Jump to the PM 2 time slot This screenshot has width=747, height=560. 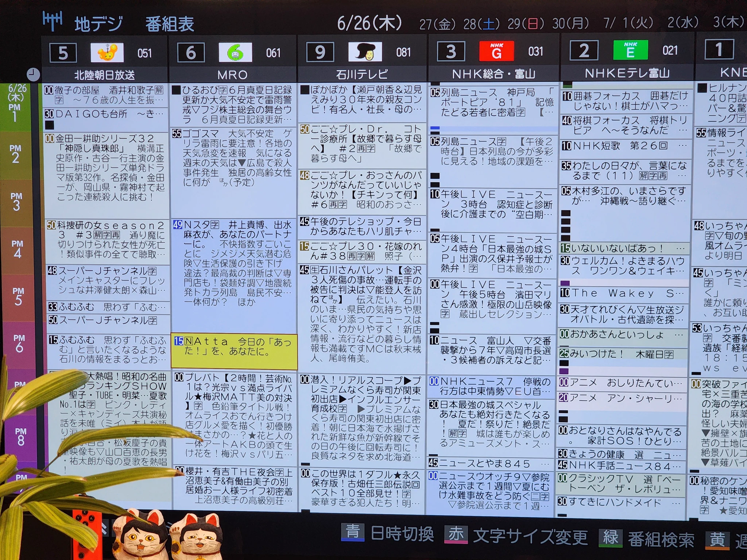pos(15,155)
